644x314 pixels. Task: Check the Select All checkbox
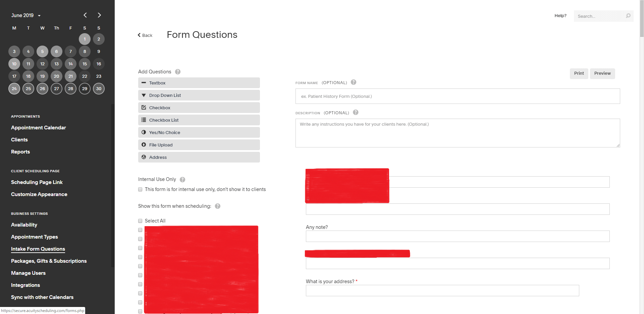140,221
